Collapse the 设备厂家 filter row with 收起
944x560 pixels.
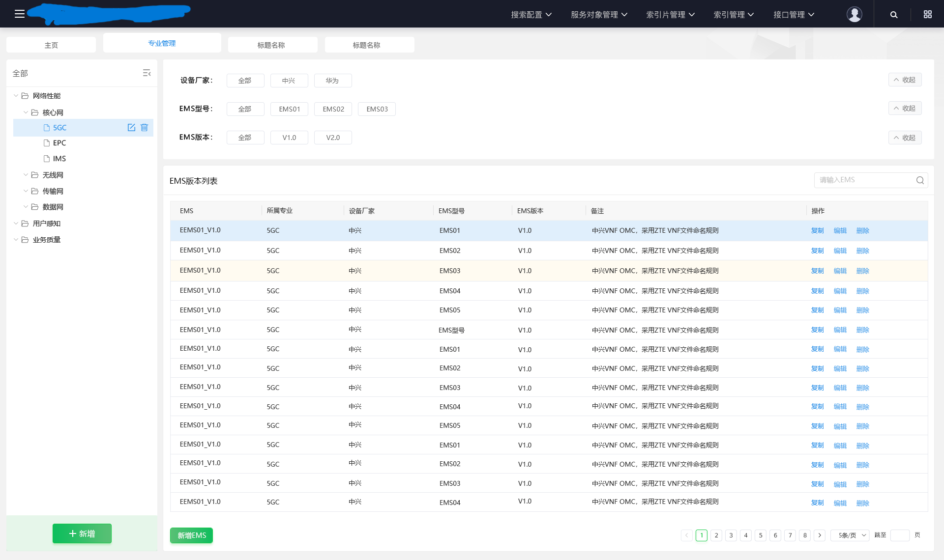click(x=905, y=80)
